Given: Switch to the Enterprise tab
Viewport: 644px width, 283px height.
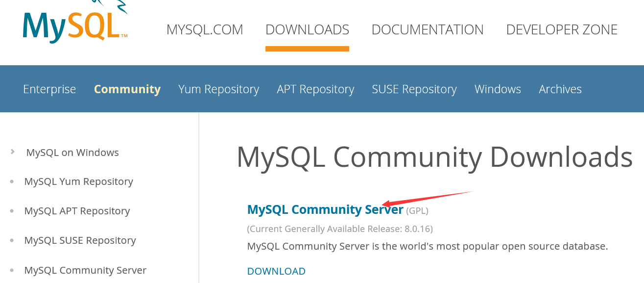Looking at the screenshot, I should (49, 89).
